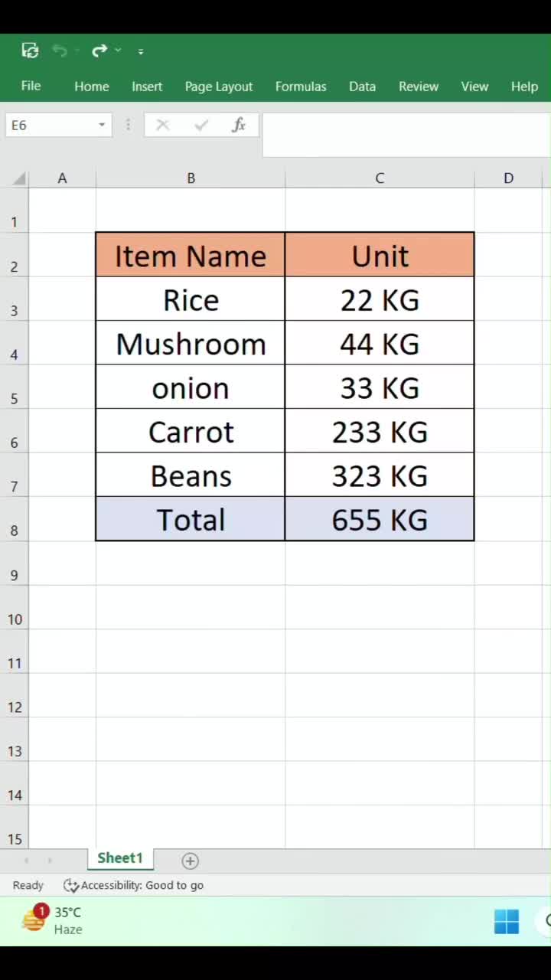Expand the Redo history dropdown arrow
This screenshot has height=980, width=551.
118,51
